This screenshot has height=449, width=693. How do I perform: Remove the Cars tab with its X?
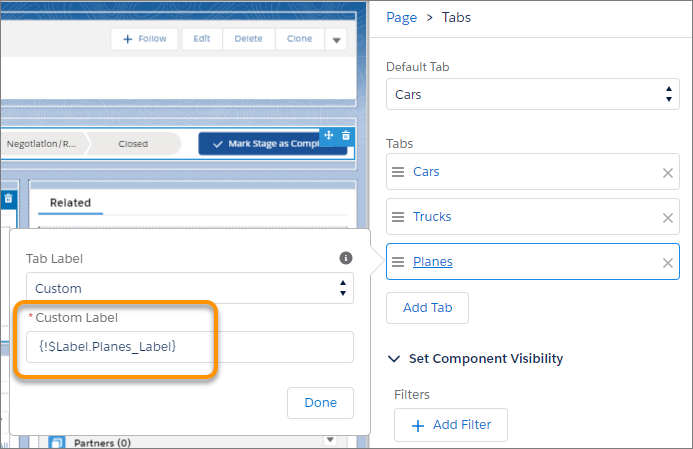click(667, 173)
